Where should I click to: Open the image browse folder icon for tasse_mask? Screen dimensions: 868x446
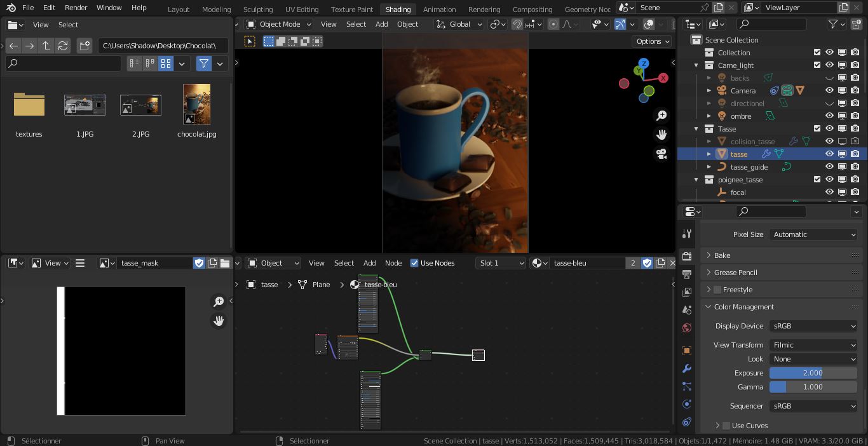pyautogui.click(x=225, y=263)
